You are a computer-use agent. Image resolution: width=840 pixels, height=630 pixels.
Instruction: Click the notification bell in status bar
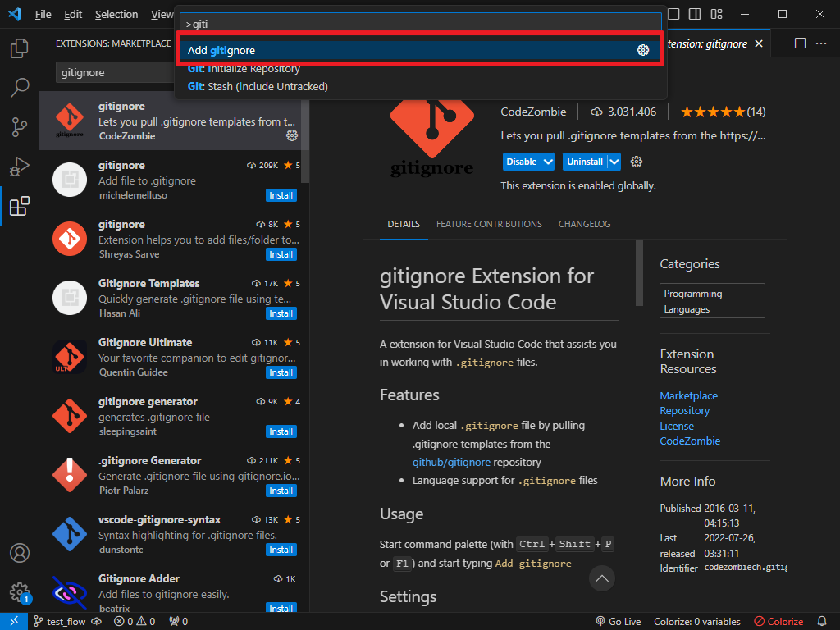822,622
